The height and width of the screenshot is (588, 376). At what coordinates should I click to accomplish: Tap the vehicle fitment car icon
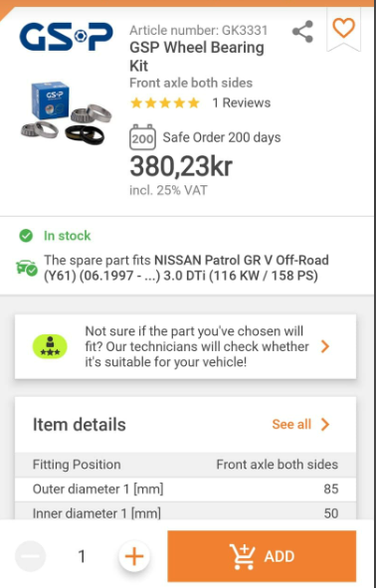click(27, 268)
